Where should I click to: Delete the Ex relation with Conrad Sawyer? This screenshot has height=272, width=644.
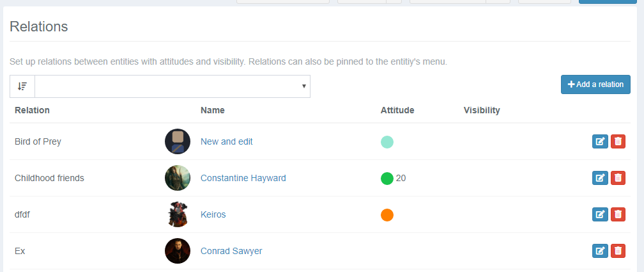[x=618, y=251]
